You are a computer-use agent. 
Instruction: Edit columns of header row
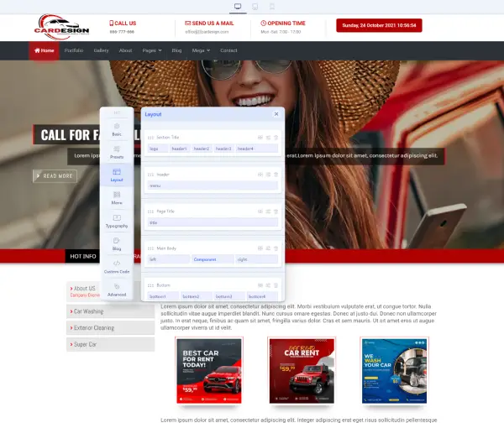click(260, 175)
